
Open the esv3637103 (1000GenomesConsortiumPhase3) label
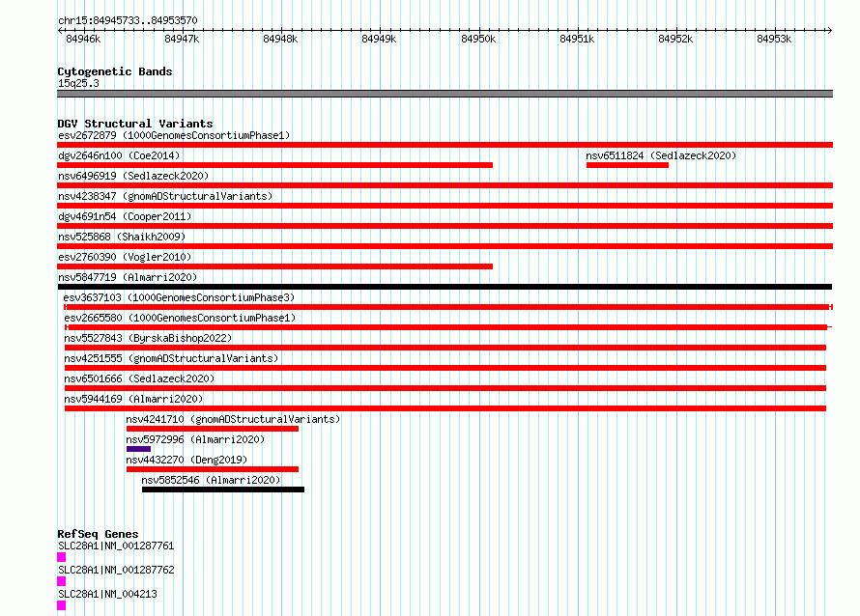(179, 297)
